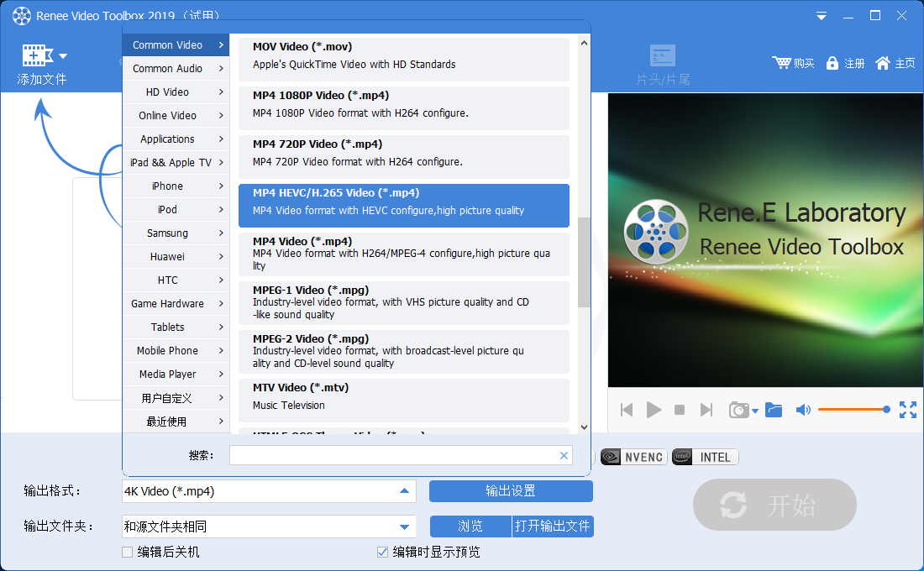
Task: Uncheck show preview while editing
Action: tap(382, 553)
